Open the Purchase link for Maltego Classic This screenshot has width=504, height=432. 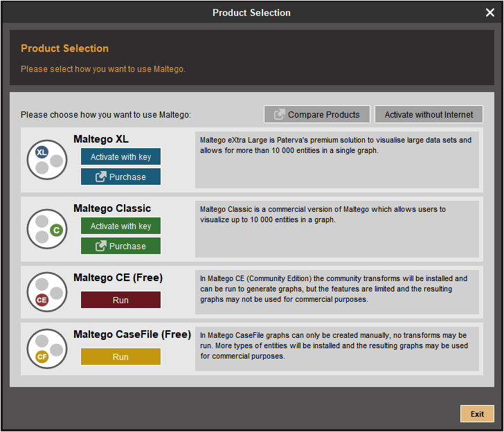click(120, 246)
